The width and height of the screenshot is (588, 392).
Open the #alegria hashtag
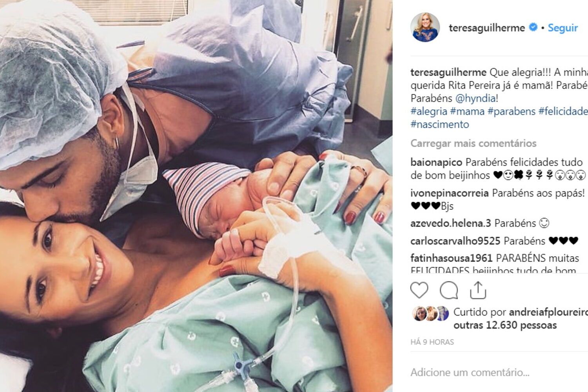coord(429,111)
